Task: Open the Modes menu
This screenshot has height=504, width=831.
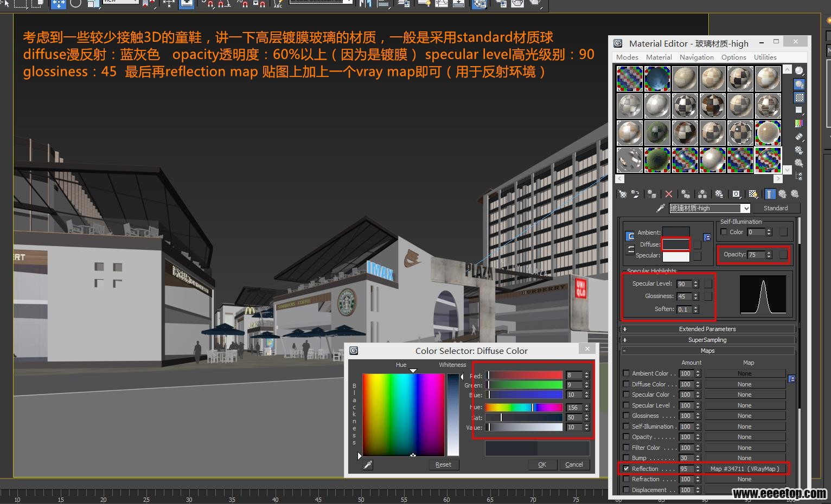Action: (x=627, y=57)
